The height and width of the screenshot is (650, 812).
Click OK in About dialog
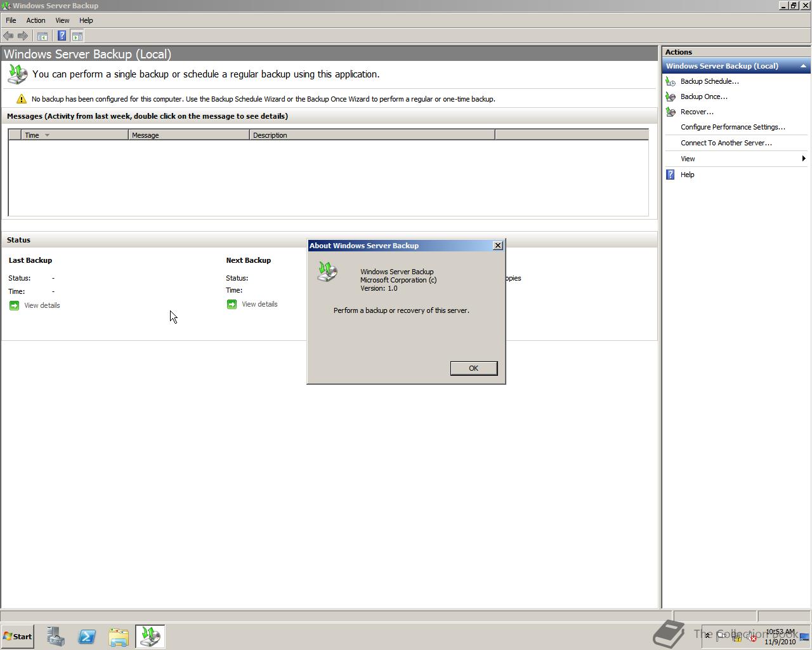(x=473, y=368)
